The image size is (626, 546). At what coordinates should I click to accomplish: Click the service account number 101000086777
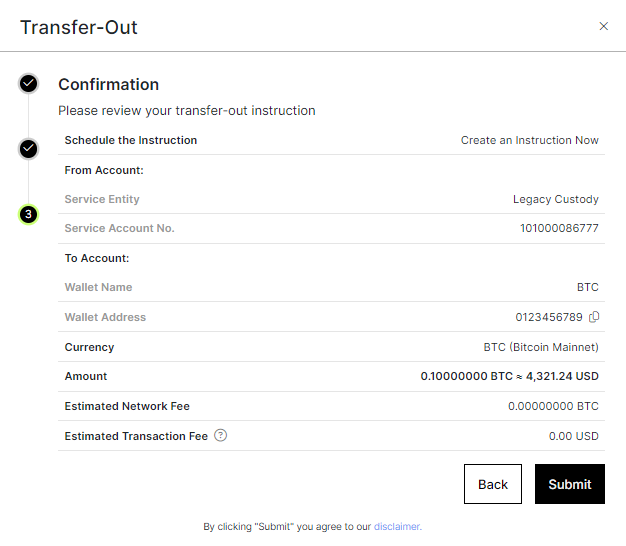tap(559, 228)
